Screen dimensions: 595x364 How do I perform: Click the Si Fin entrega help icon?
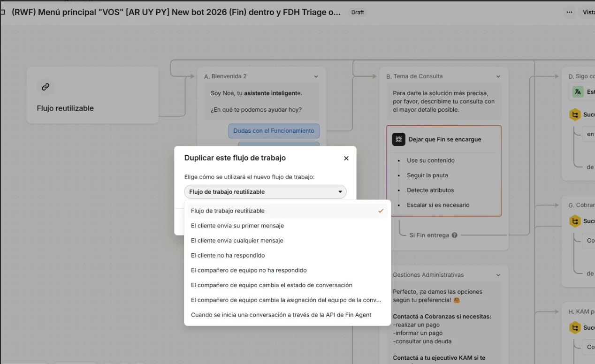pyautogui.click(x=454, y=235)
